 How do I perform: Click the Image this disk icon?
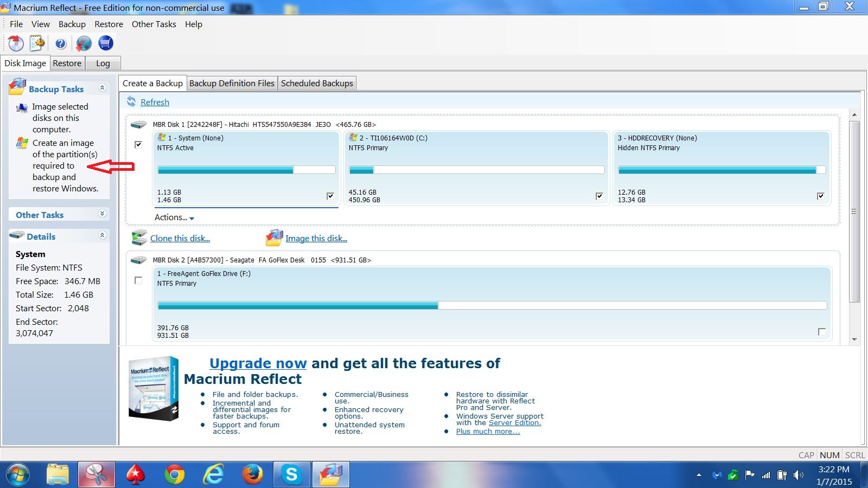point(275,237)
